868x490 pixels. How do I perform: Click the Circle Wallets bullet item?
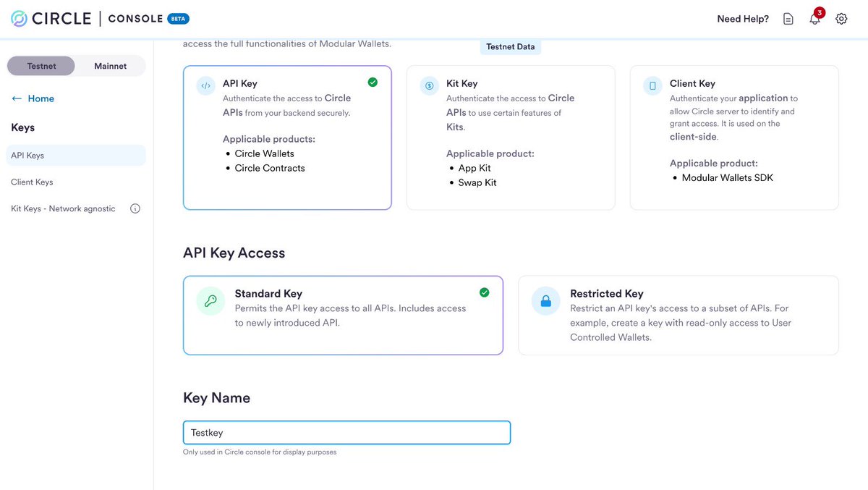[265, 153]
